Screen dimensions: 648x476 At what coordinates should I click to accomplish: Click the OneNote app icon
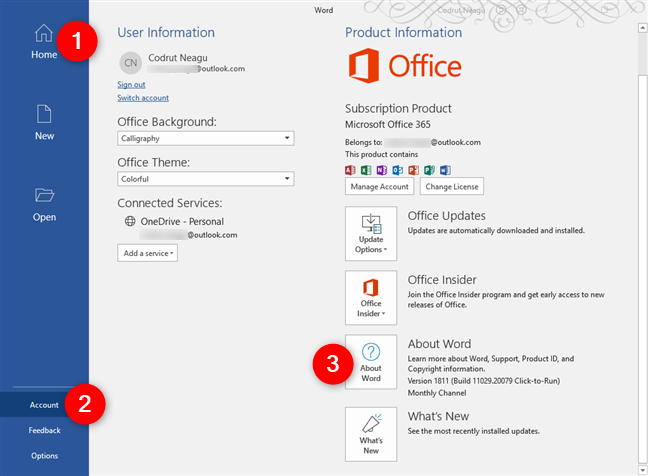pyautogui.click(x=382, y=170)
